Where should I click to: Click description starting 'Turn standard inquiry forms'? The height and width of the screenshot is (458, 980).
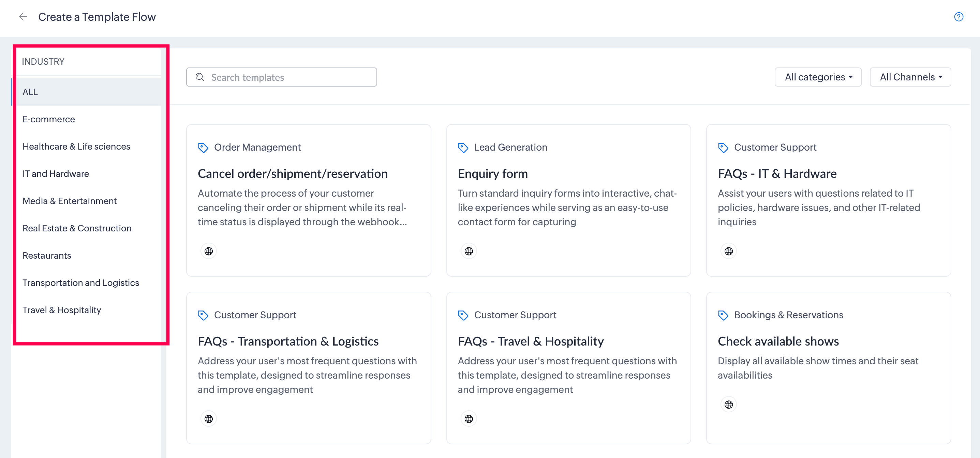567,208
